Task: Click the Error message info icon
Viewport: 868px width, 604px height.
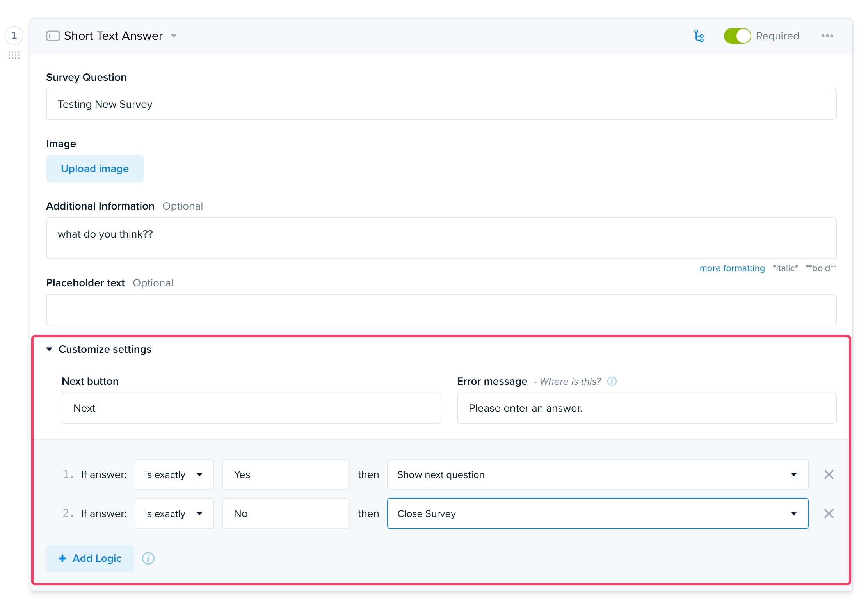Action: point(612,381)
